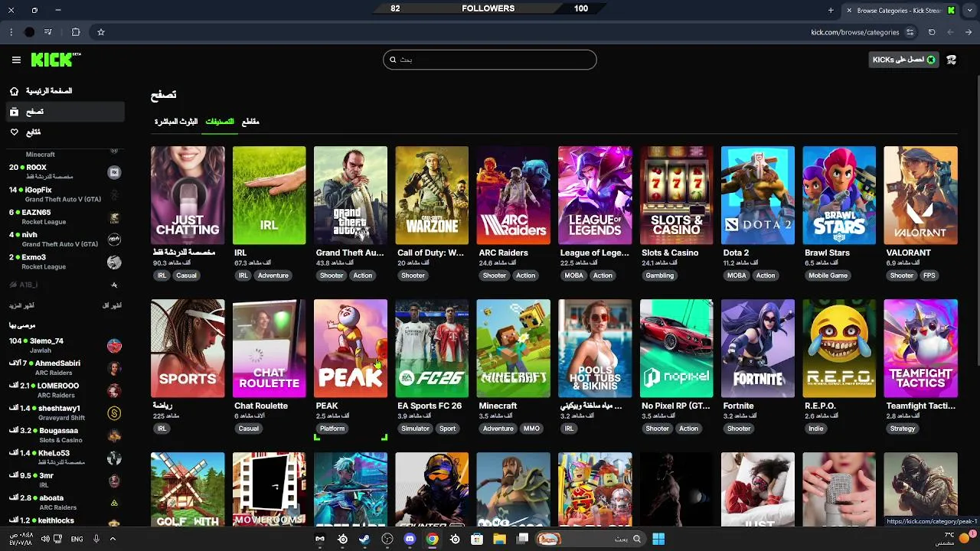Click the Strategy tag under Teamfight Tactics
Viewport: 980px width, 551px height.
point(902,429)
